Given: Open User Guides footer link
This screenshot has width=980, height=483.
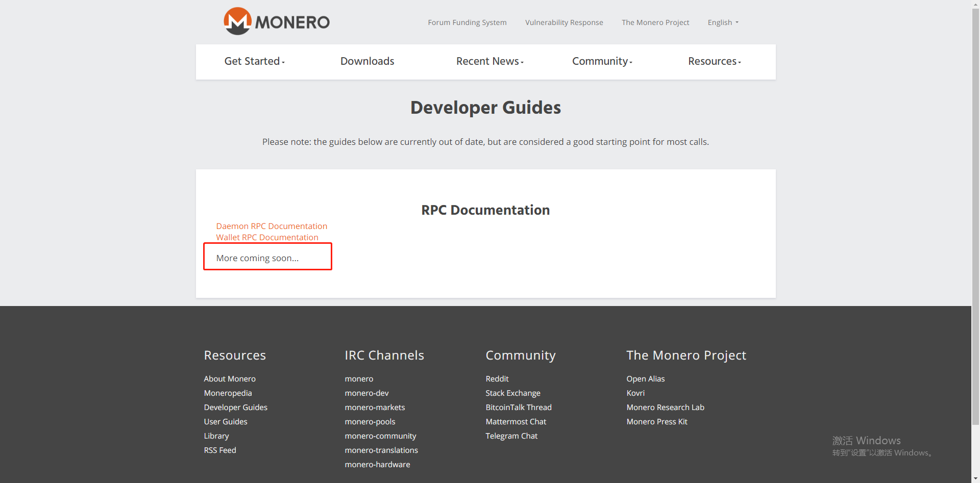Looking at the screenshot, I should click(x=226, y=422).
